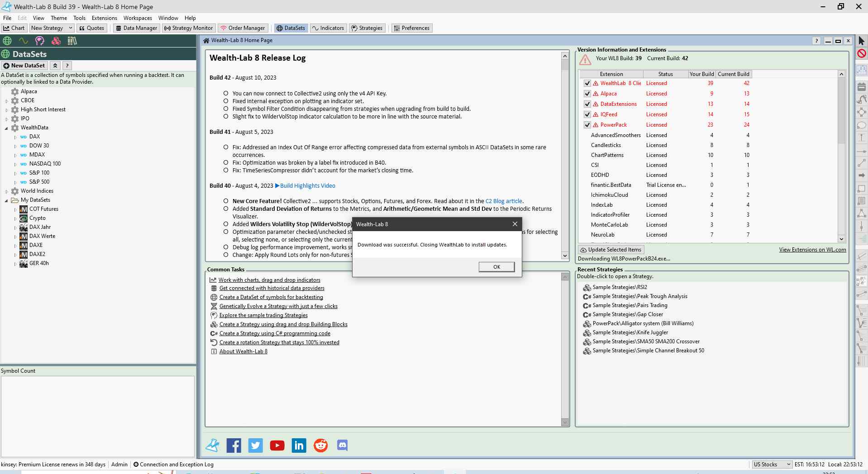This screenshot has width=868, height=474.
Task: Open the LinkedIn icon
Action: pos(299,446)
